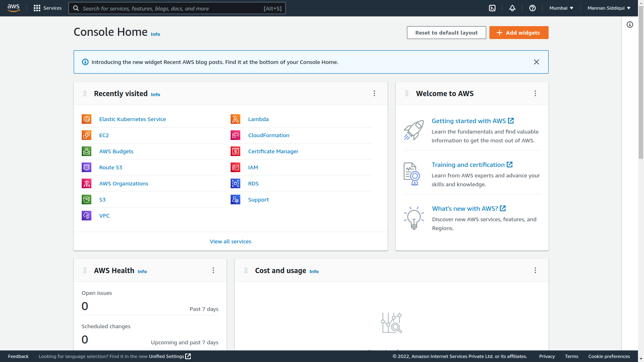Dismiss the new widget announcement banner
Image resolution: width=644 pixels, height=362 pixels.
pos(537,62)
